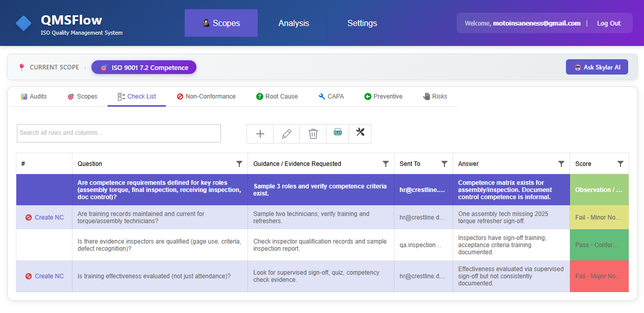The height and width of the screenshot is (313, 644).
Task: Open the filter on the Score column
Action: [x=621, y=164]
